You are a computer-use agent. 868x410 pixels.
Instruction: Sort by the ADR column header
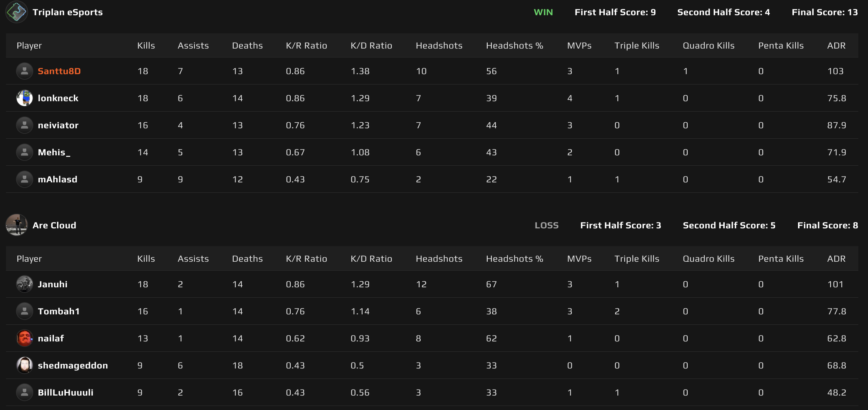[836, 45]
